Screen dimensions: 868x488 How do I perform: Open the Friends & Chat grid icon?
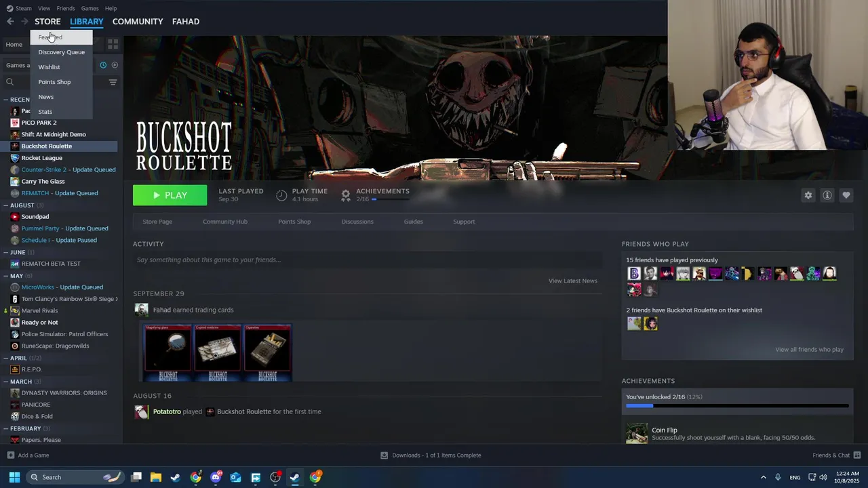pos(856,455)
